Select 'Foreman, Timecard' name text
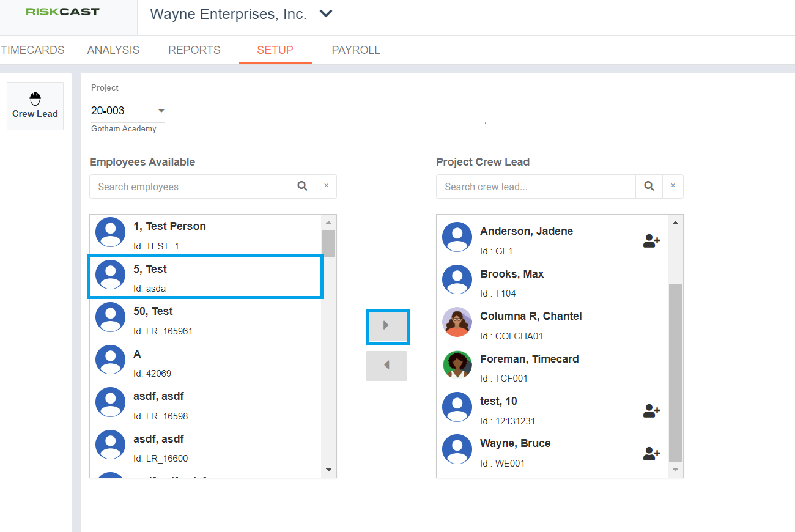 [530, 359]
